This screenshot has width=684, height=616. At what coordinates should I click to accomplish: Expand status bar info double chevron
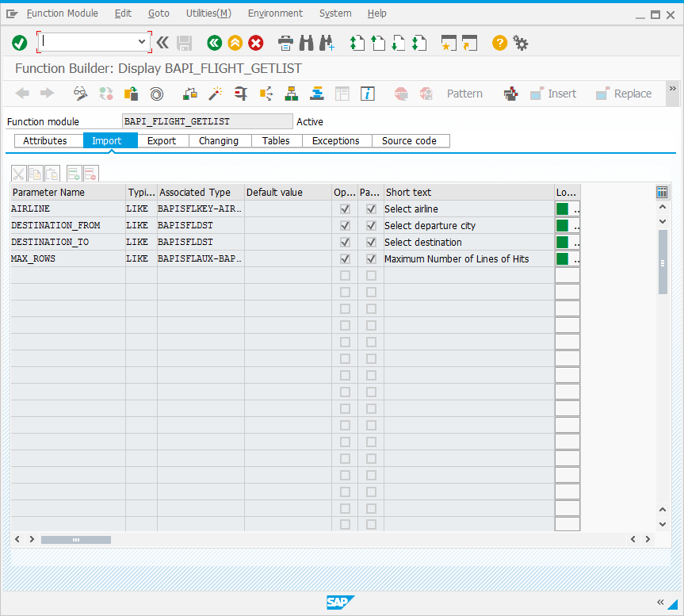click(660, 603)
